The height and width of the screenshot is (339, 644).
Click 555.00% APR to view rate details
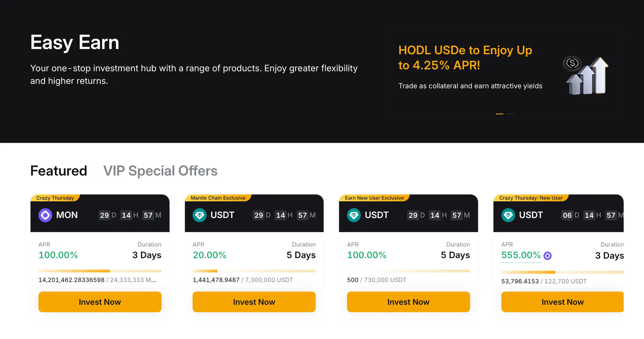click(x=521, y=255)
